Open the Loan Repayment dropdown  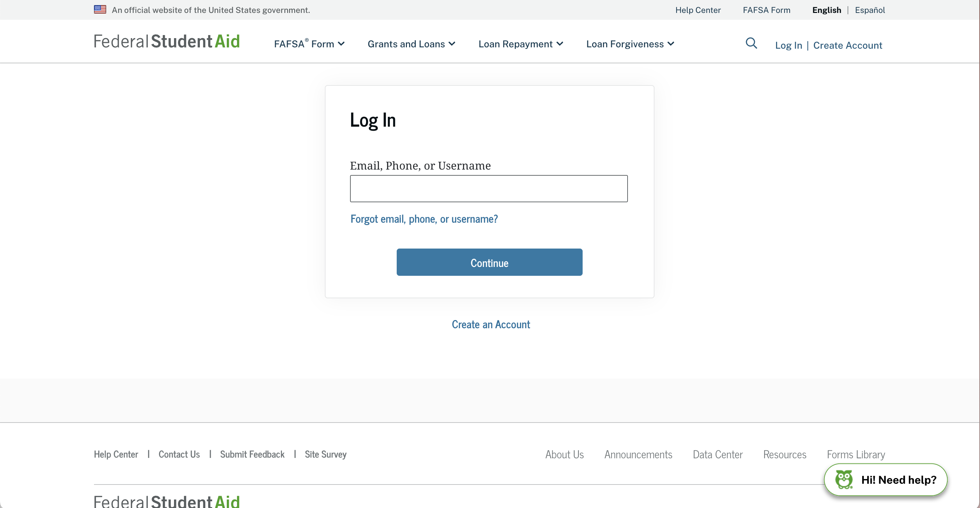pos(520,44)
